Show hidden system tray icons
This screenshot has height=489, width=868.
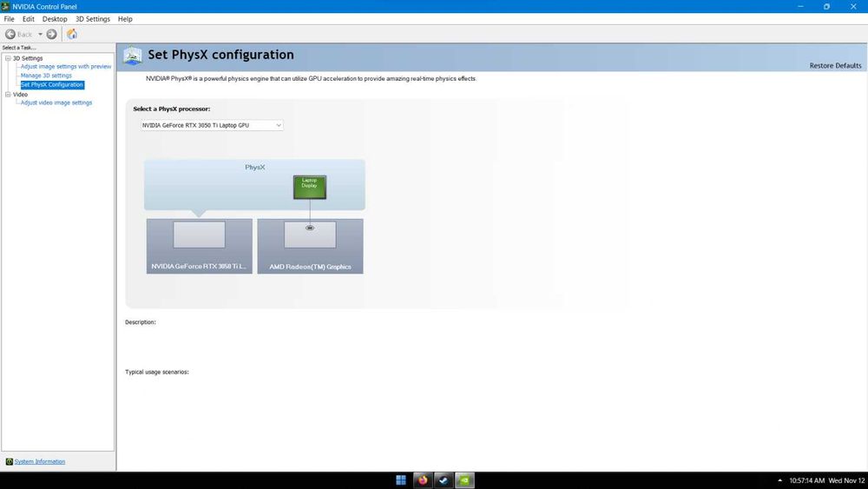(780, 480)
